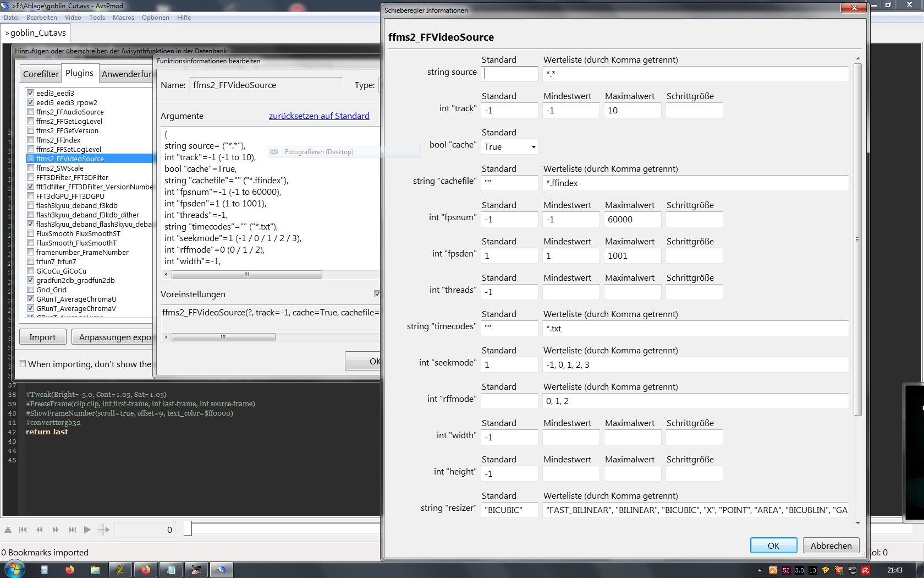Click the tray icon showing 13

(x=812, y=570)
